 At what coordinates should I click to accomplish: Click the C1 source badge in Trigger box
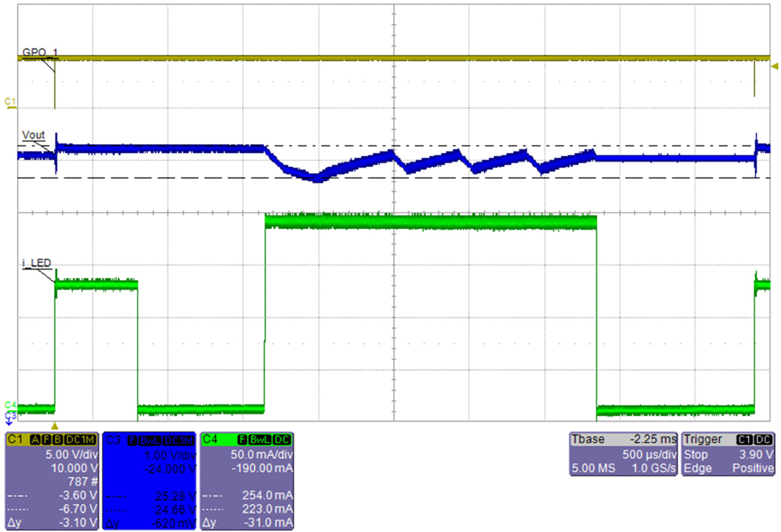(x=744, y=439)
